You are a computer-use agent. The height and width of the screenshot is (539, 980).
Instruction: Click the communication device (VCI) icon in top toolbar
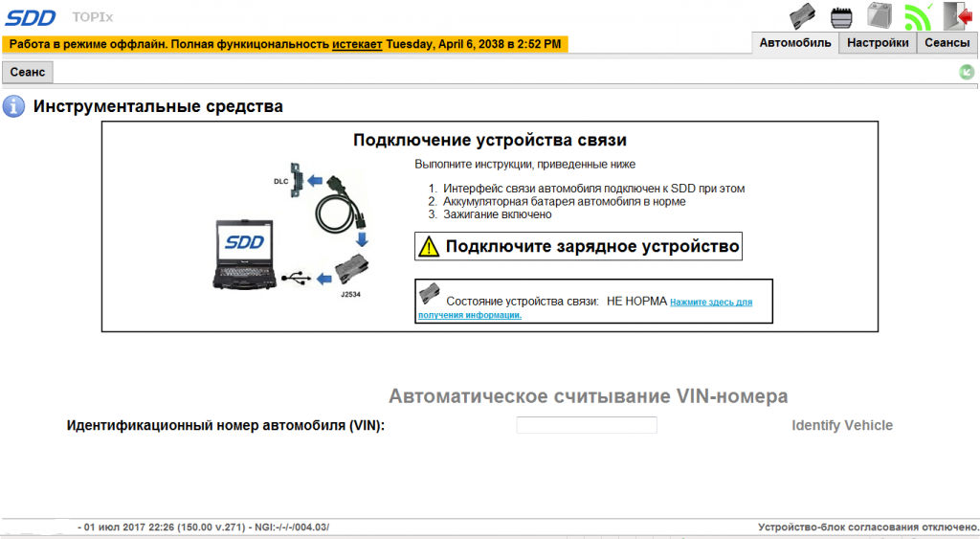coord(802,15)
